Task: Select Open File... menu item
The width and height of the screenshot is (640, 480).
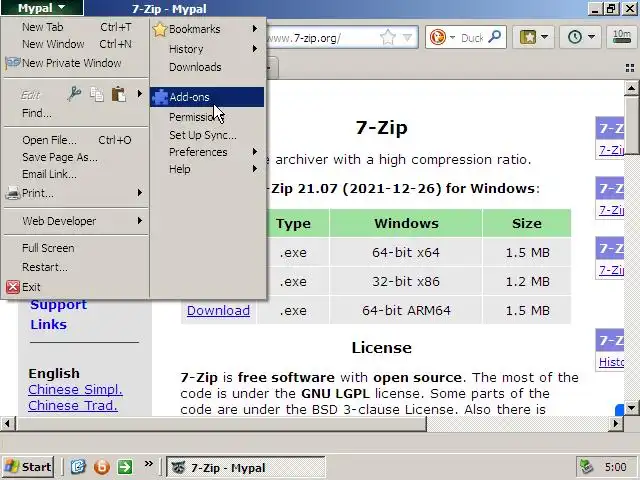Action: (x=76, y=140)
